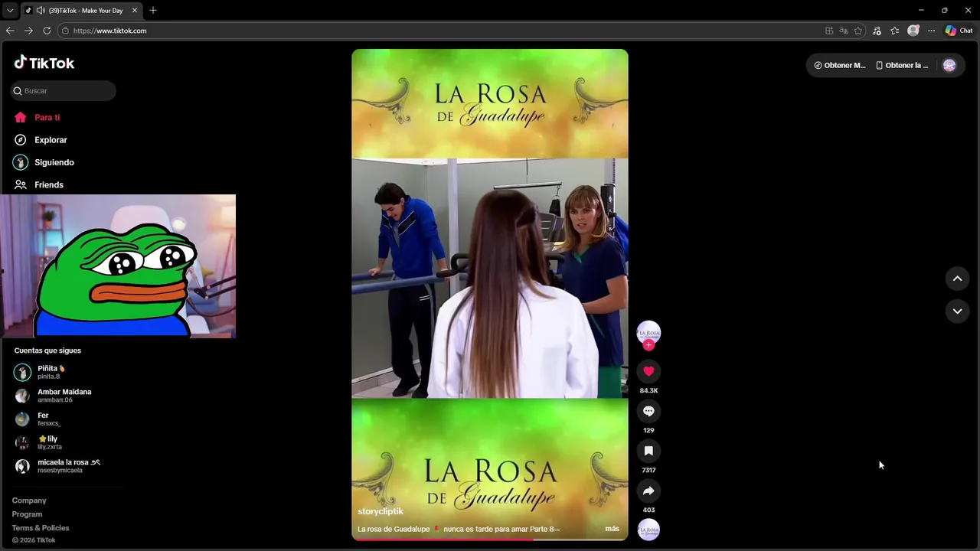Open the split screen icon
This screenshot has height=551, width=980.
[829, 31]
